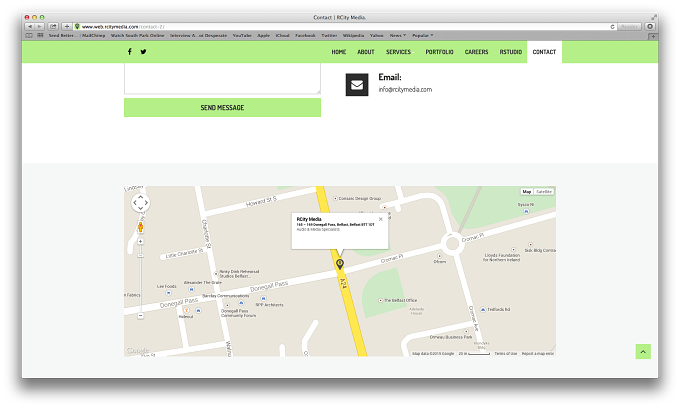Add a new tab with plus button
This screenshot has height=408, width=680.
coord(653,36)
